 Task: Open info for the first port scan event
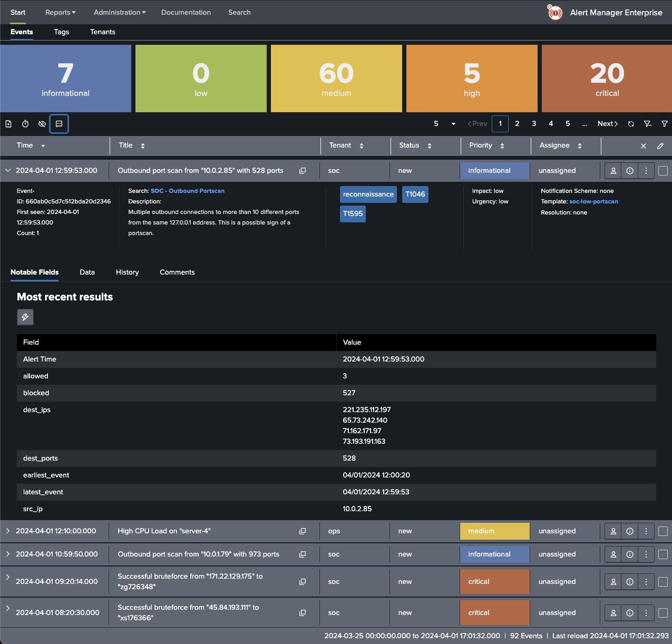[x=630, y=171]
